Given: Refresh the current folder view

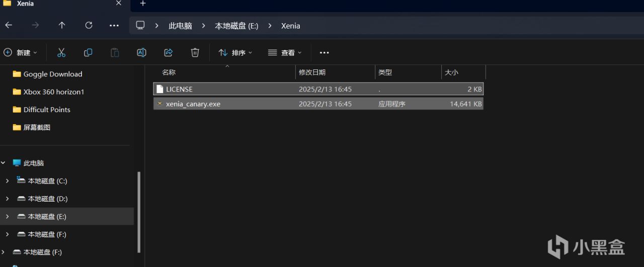Looking at the screenshot, I should (89, 25).
